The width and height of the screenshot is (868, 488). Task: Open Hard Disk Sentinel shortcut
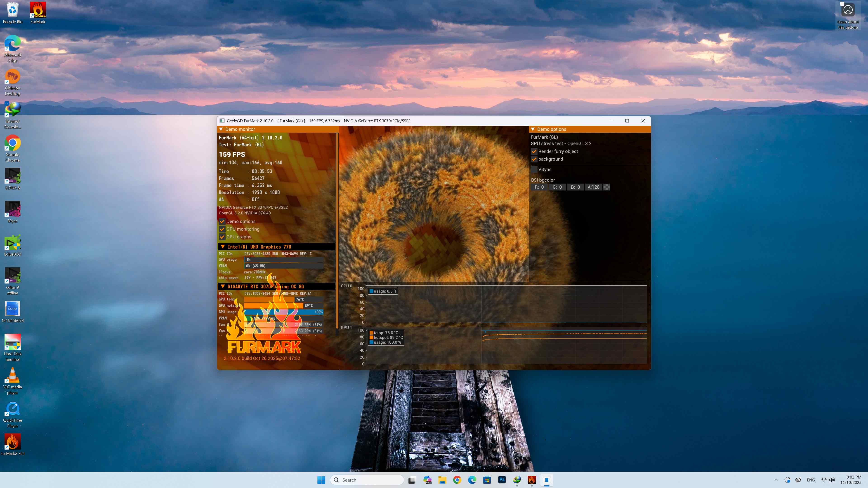pos(12,342)
